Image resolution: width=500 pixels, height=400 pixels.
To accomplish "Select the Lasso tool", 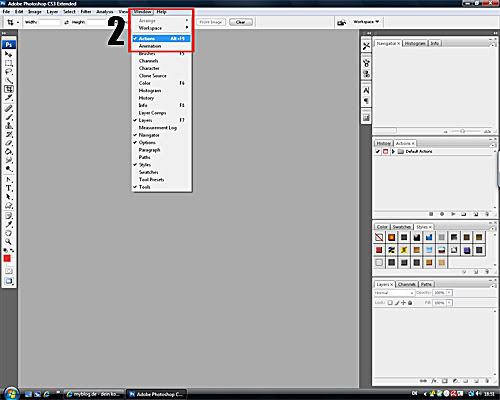I will 9,71.
